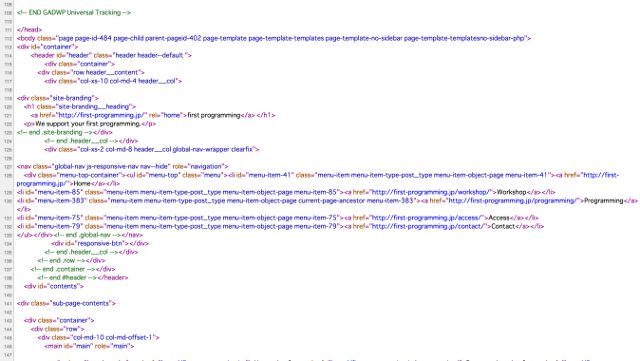640x361 pixels.
Task: Click the 'Home' menu item text
Action: tap(82, 184)
